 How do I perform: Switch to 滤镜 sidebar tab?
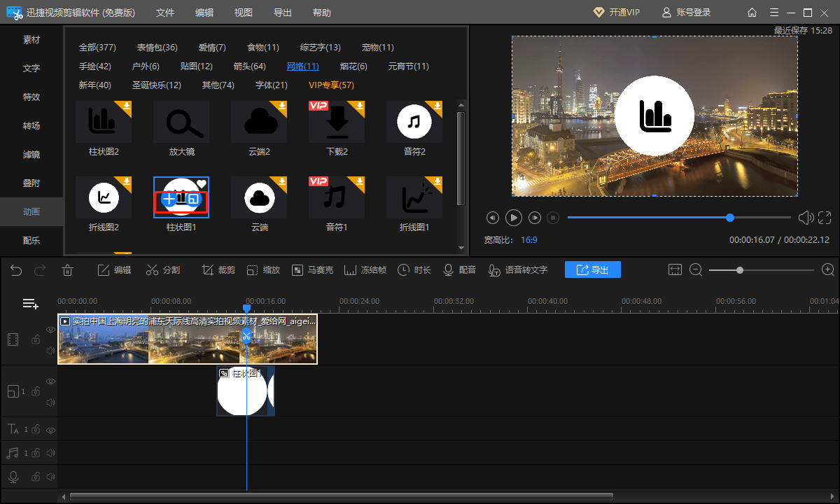tap(31, 155)
